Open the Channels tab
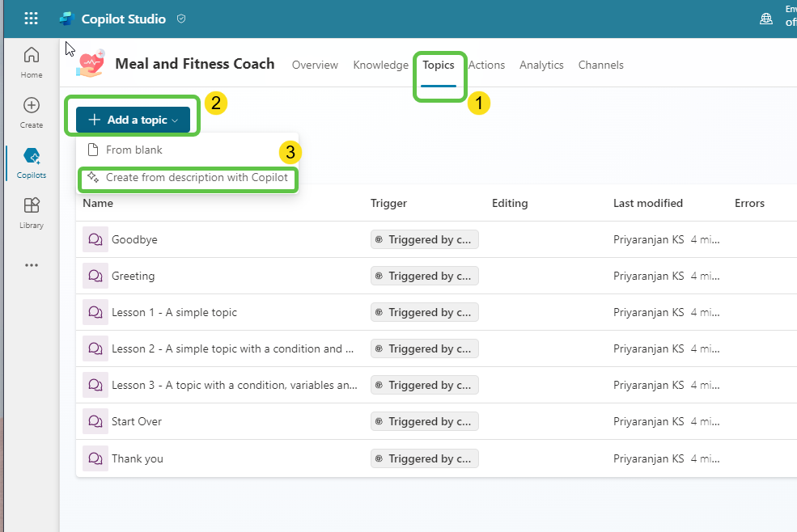The width and height of the screenshot is (797, 532). pyautogui.click(x=600, y=65)
